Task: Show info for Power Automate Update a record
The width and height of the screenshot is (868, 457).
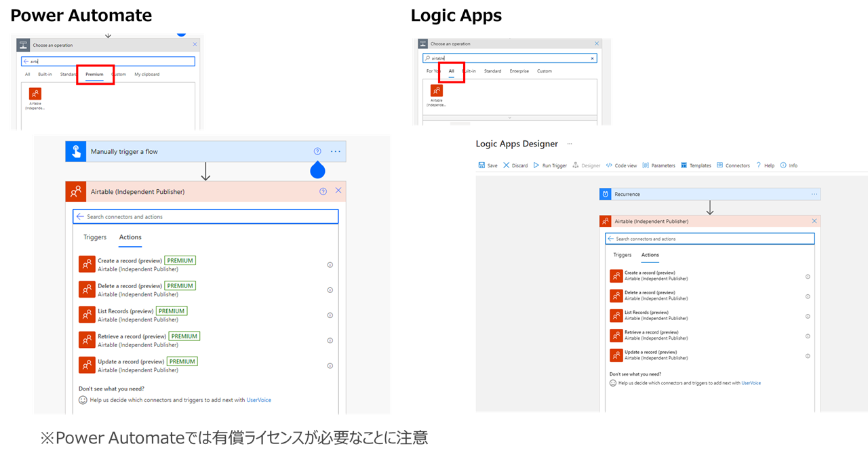Action: [330, 365]
